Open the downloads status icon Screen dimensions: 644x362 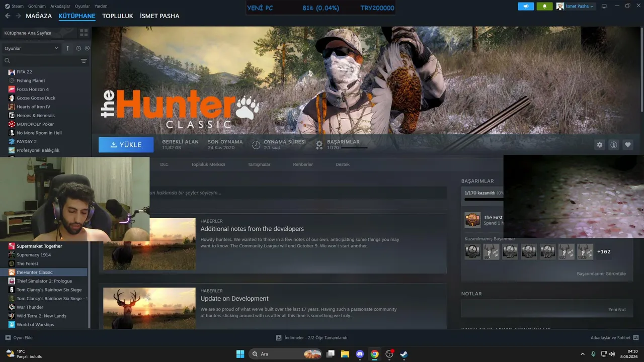279,338
